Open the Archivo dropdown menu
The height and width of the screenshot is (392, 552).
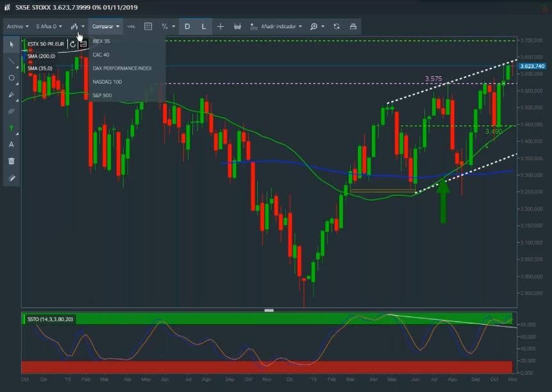(17, 26)
